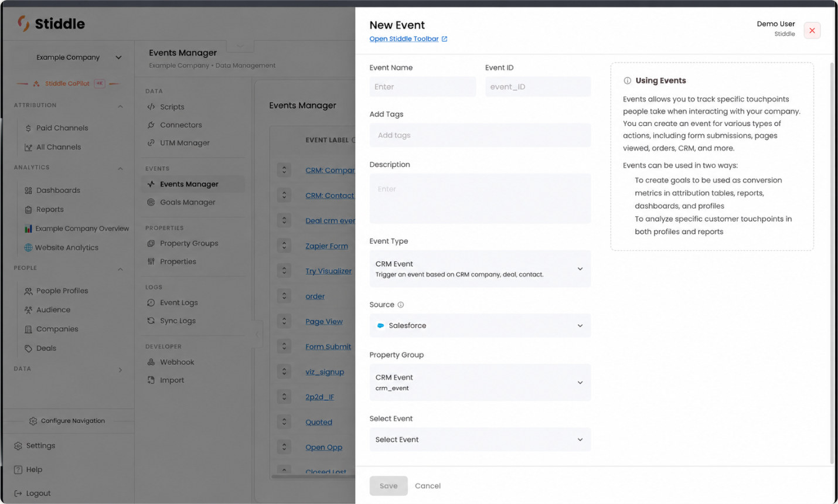Close the New Event panel
This screenshot has height=504, width=838.
coord(812,30)
